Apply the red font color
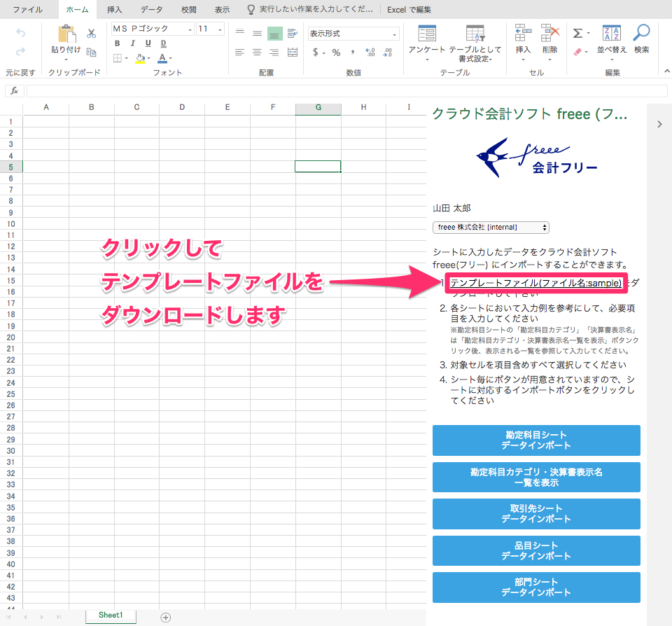 [x=162, y=58]
